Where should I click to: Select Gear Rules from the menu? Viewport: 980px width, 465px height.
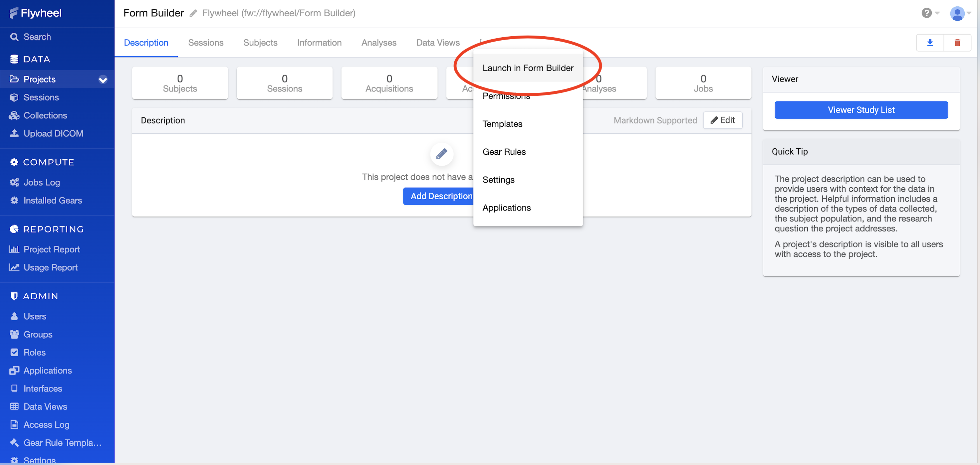528,152
